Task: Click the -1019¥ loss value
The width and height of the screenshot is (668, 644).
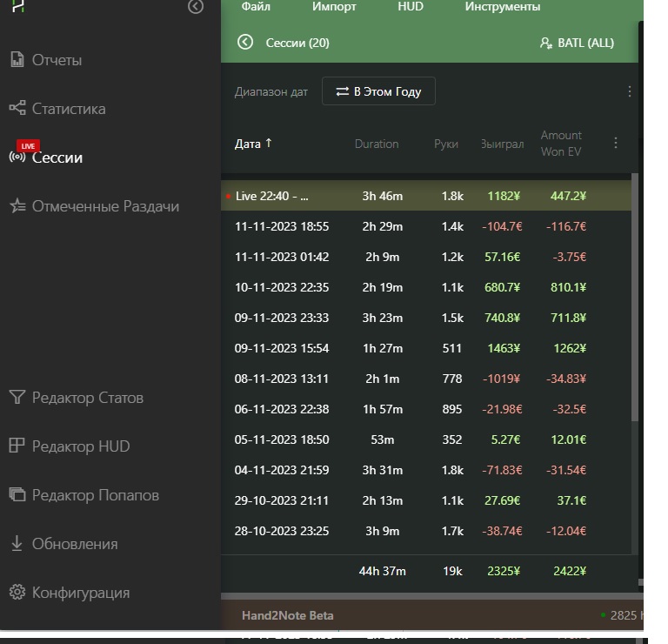Action: point(501,379)
